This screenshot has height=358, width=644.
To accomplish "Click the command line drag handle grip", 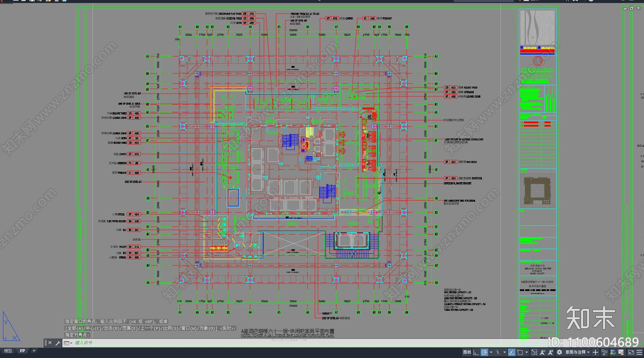I will pyautogui.click(x=45, y=343).
